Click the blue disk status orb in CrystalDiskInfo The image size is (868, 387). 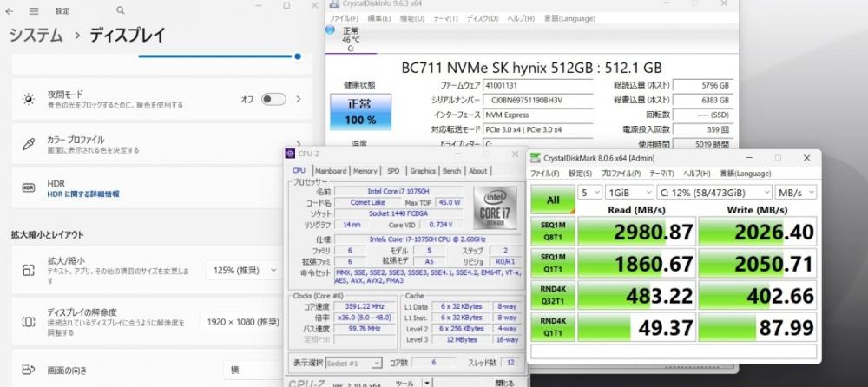331,30
